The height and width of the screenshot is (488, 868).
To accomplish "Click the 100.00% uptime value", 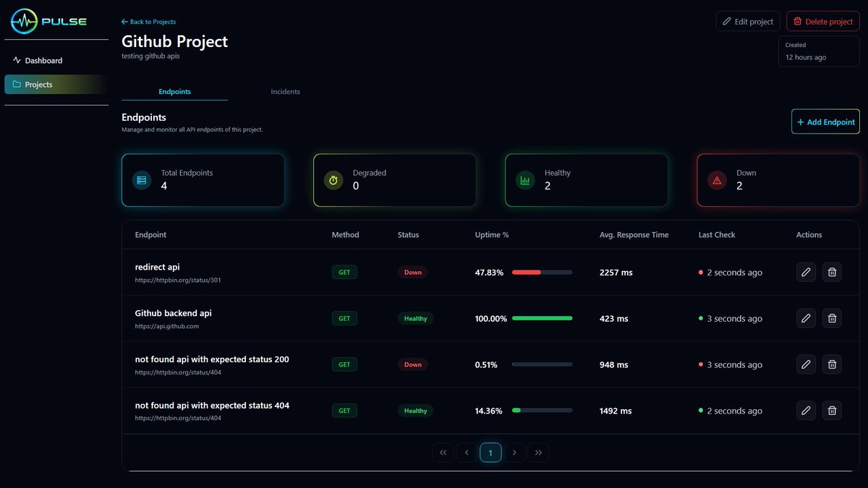I will pyautogui.click(x=491, y=318).
